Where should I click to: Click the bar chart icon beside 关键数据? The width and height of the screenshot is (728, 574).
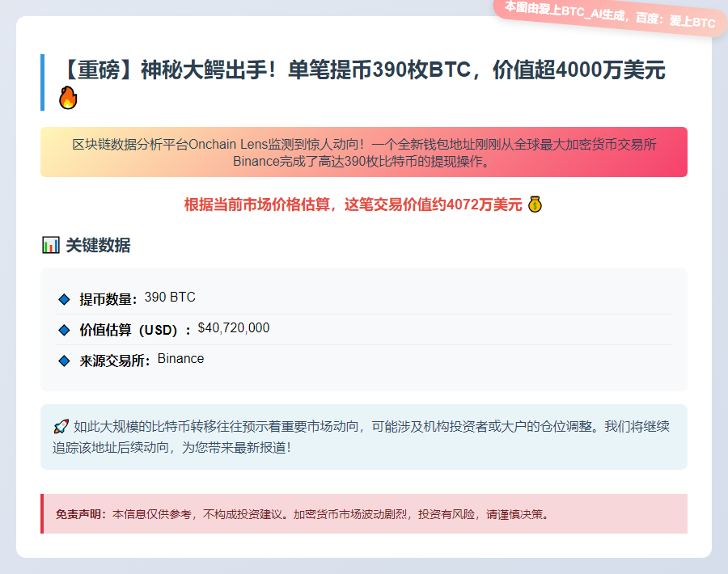50,245
